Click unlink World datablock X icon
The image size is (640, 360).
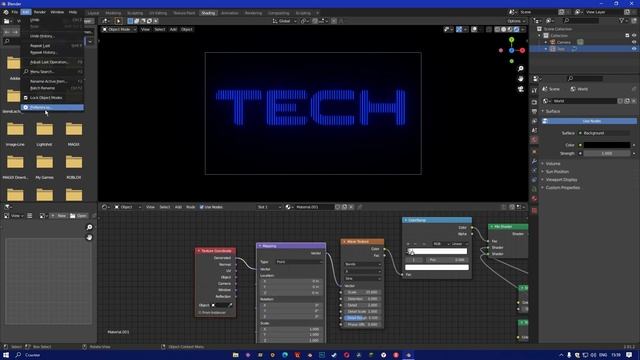pyautogui.click(x=633, y=101)
